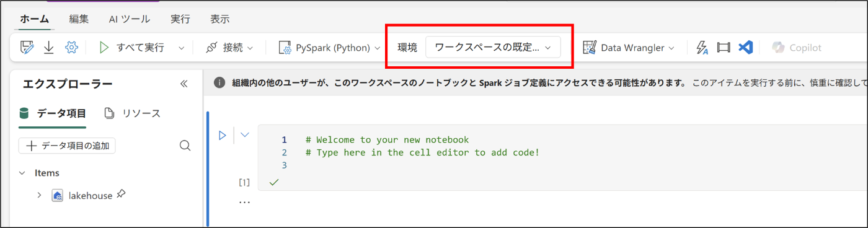This screenshot has height=228, width=868.
Task: Switch to the 実行 tab
Action: [x=180, y=19]
